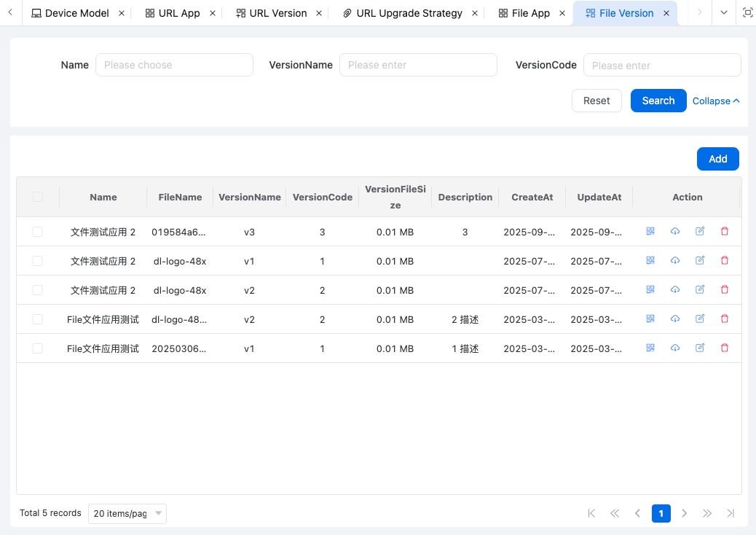Edit the File文件应用测试 v2 row
This screenshot has width=756, height=535.
point(700,319)
